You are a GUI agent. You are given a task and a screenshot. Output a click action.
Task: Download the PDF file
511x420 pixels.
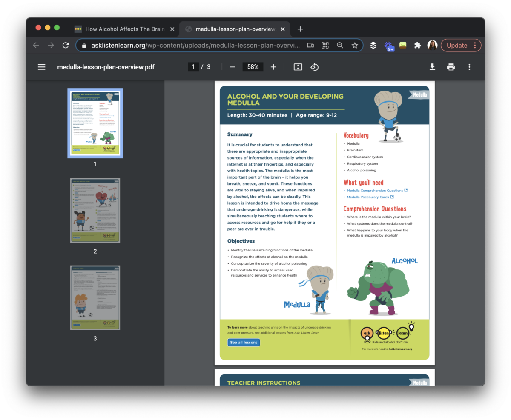click(432, 67)
